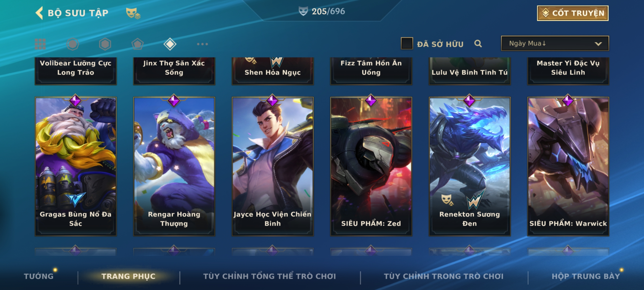Select the round gem rarity filter
Image resolution: width=644 pixels, height=290 pixels.
pyautogui.click(x=73, y=44)
